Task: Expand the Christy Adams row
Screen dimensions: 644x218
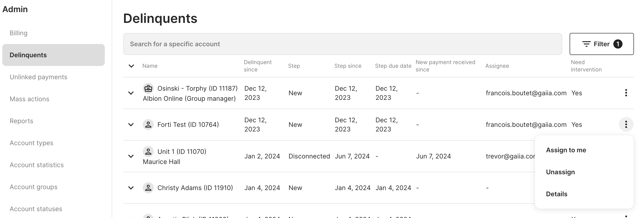Action: point(131,188)
